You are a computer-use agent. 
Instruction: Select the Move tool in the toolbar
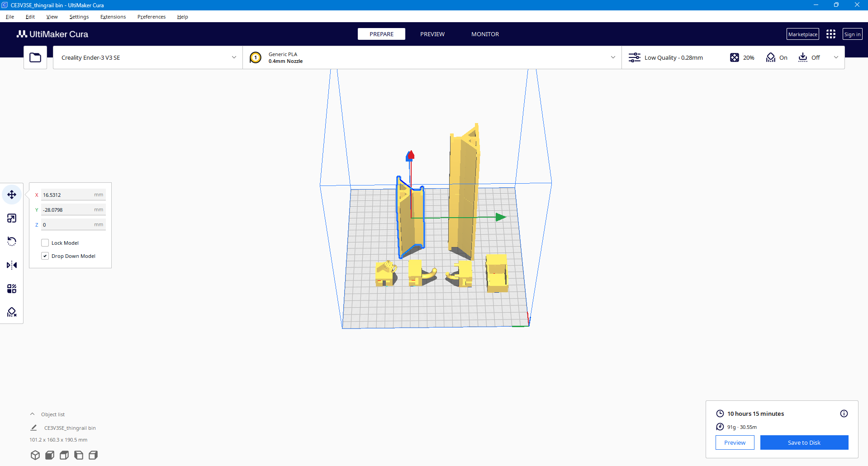(x=12, y=195)
